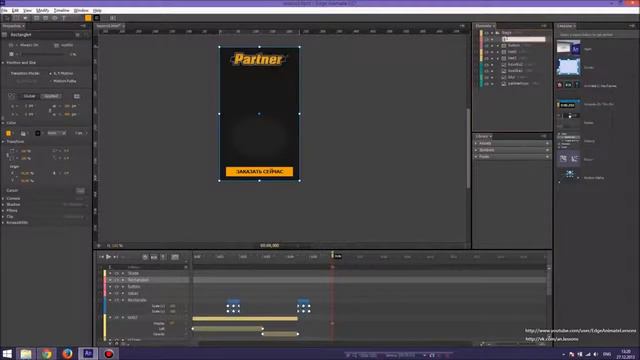Image resolution: width=640 pixels, height=360 pixels.
Task: Open the toolbar black border color swatch
Action: coord(97,18)
